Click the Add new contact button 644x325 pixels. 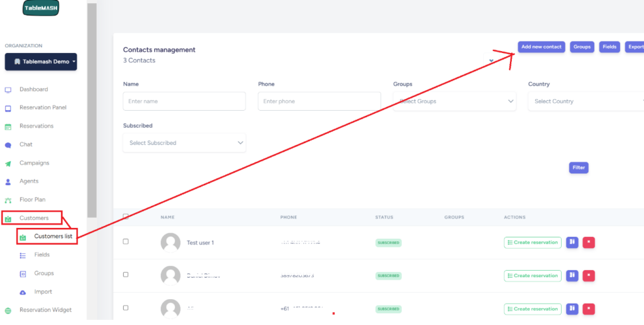(541, 47)
